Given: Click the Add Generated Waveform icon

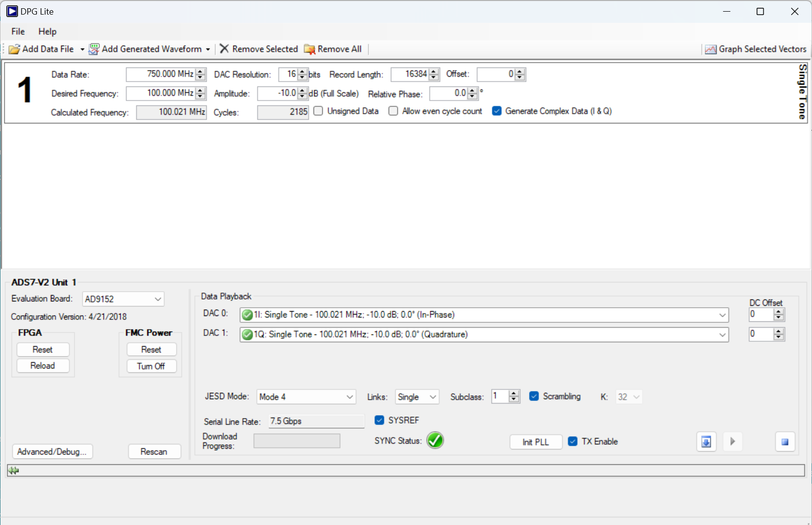Looking at the screenshot, I should pos(94,49).
